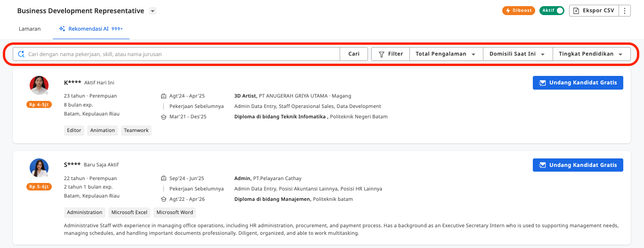Click the 999+ count badge on Rekomendasi AI
Image resolution: width=644 pixels, height=248 pixels.
point(117,29)
